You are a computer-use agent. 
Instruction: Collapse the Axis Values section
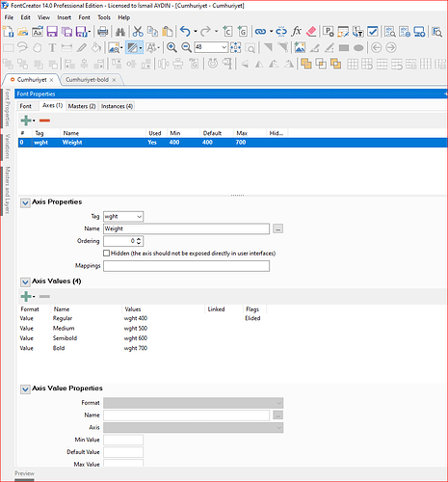(25, 281)
